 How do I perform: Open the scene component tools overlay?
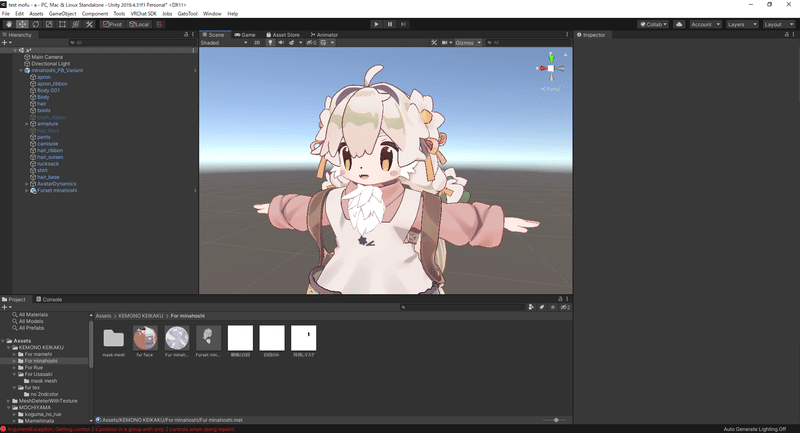[x=434, y=43]
